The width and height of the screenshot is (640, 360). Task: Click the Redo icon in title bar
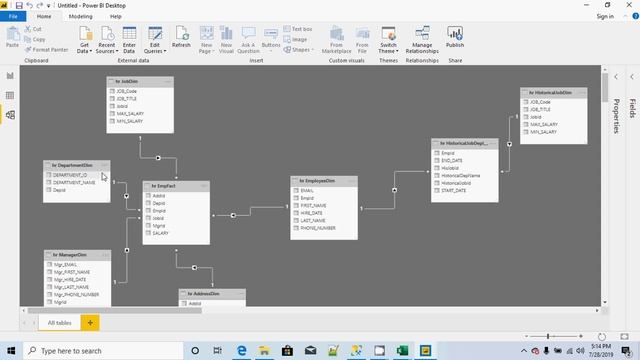[40, 6]
